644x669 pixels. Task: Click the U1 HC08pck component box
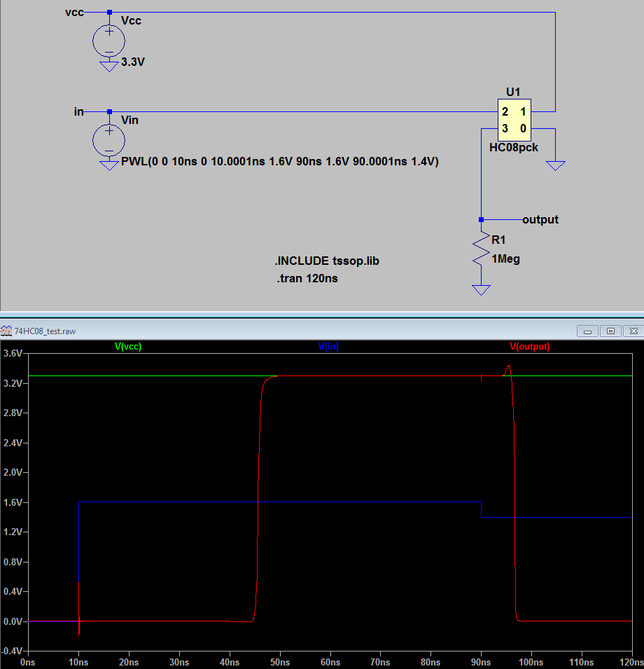pos(514,120)
